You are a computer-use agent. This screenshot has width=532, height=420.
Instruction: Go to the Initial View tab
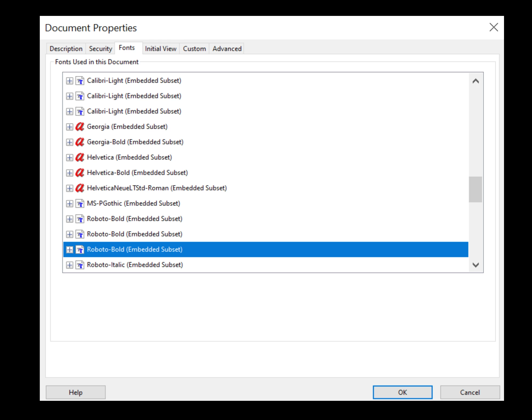point(161,49)
